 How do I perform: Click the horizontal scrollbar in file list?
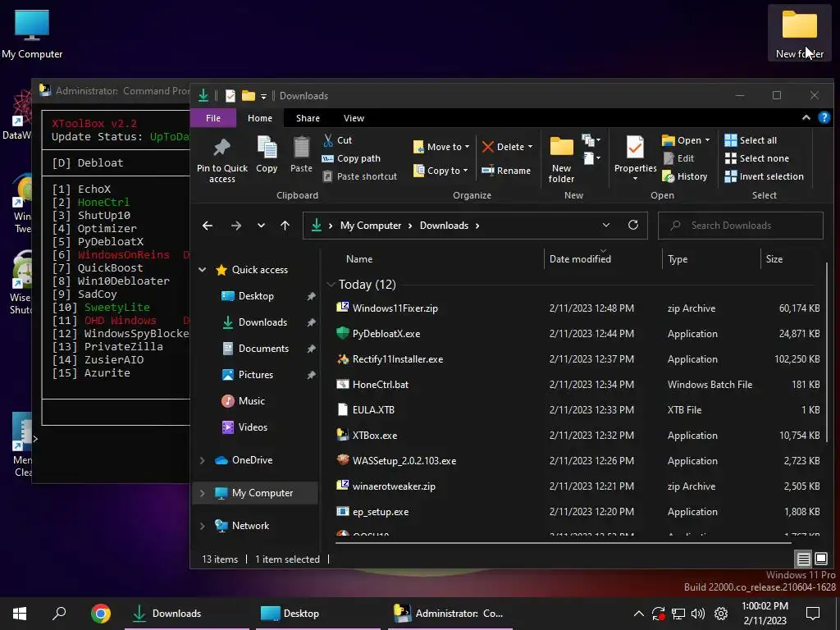pos(563,543)
